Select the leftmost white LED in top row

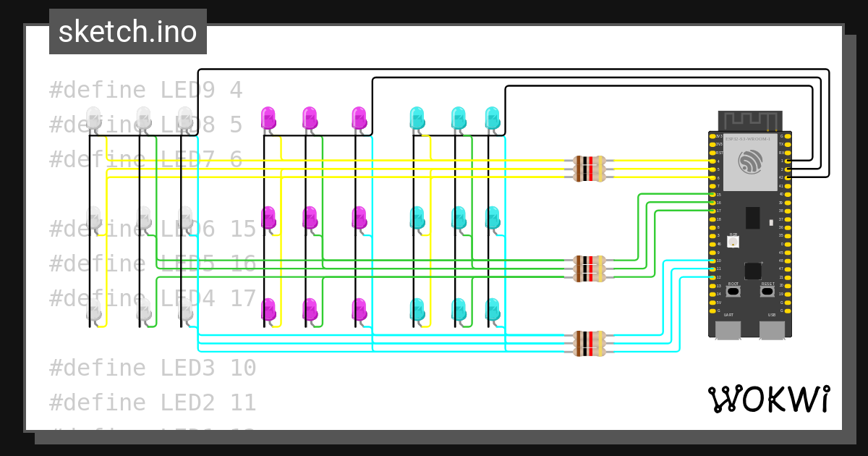coord(94,118)
